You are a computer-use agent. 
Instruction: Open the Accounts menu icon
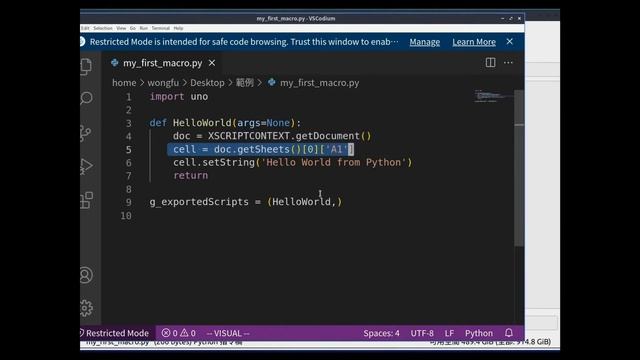click(x=86, y=275)
